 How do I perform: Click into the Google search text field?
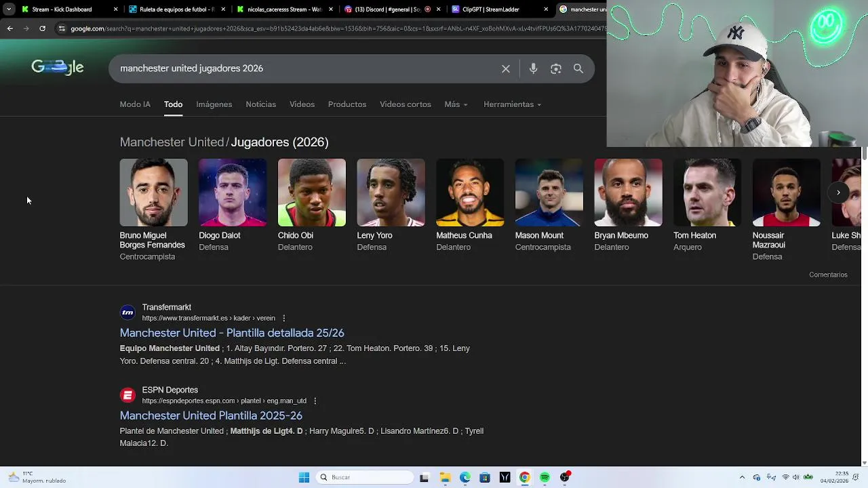305,68
